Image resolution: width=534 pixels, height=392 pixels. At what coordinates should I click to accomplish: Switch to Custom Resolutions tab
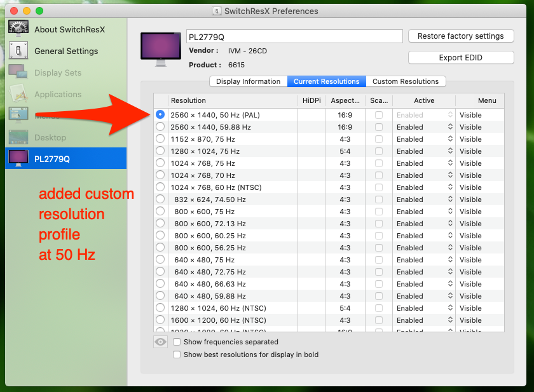(406, 81)
